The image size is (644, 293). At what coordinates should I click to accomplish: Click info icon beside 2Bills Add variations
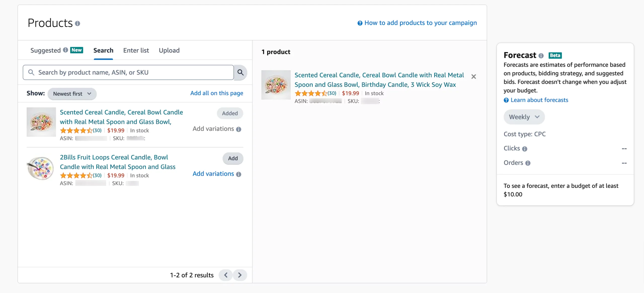pyautogui.click(x=239, y=174)
